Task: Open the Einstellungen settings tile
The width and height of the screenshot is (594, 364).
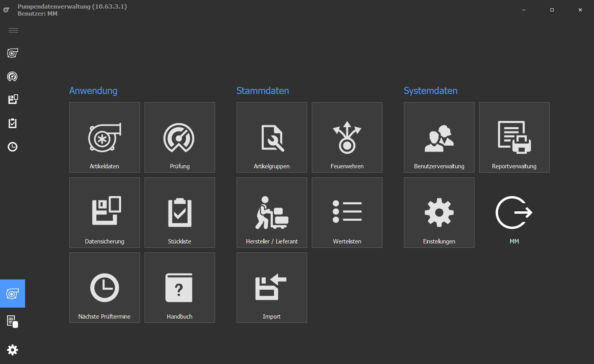Action: point(439,213)
